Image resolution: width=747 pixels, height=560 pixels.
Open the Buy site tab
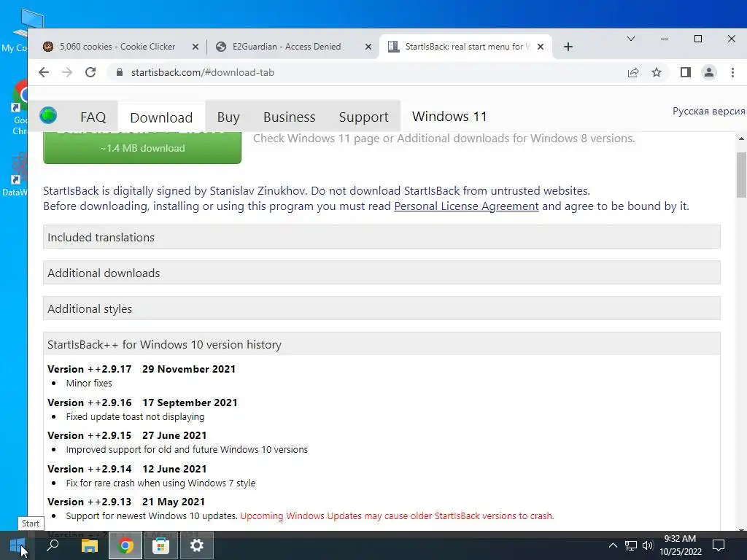[228, 117]
